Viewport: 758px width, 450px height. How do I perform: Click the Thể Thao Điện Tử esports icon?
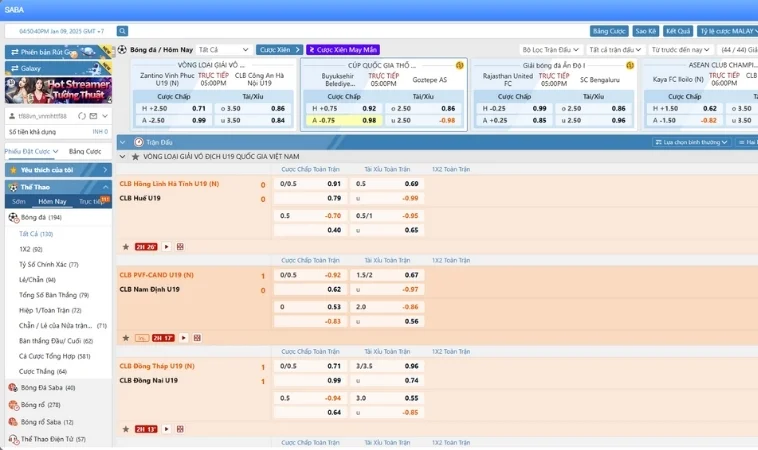(13, 439)
